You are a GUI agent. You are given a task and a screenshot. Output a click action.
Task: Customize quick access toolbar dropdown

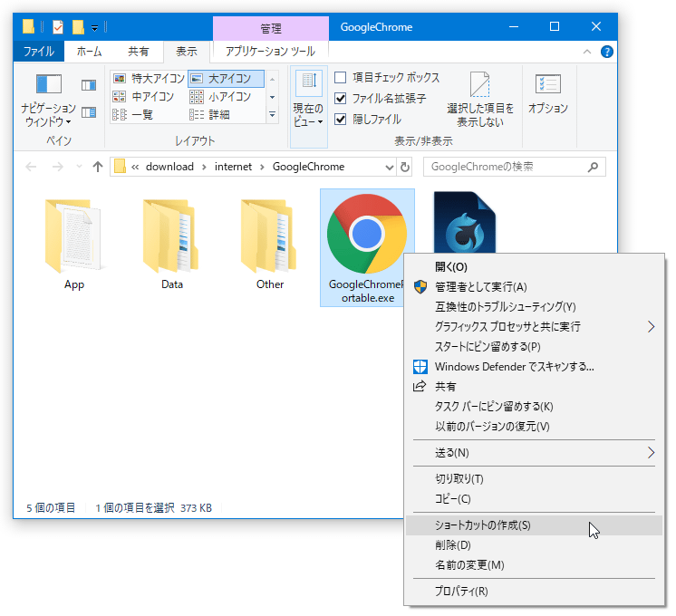tap(94, 28)
